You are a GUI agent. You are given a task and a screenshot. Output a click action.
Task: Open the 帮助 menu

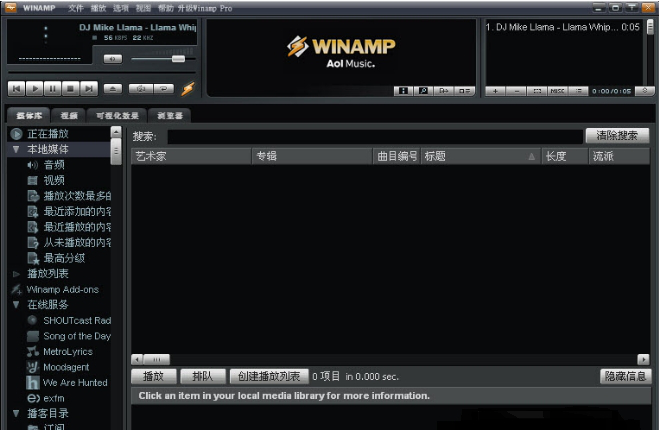[166, 8]
